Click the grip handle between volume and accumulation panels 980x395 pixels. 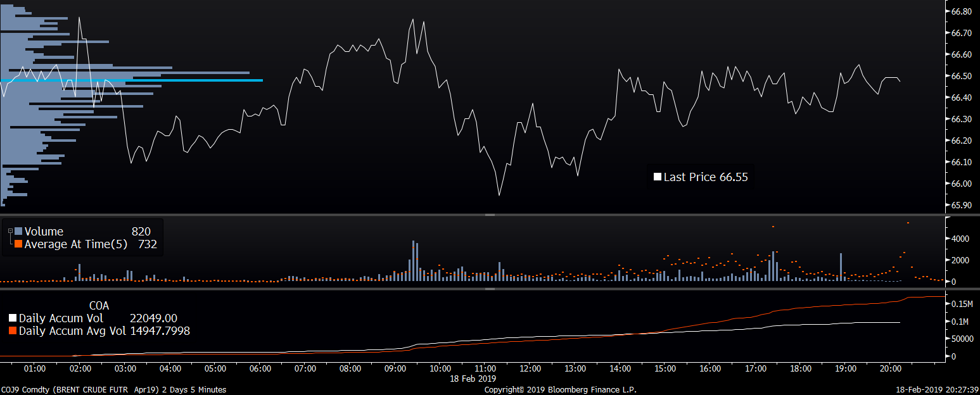pyautogui.click(x=490, y=289)
